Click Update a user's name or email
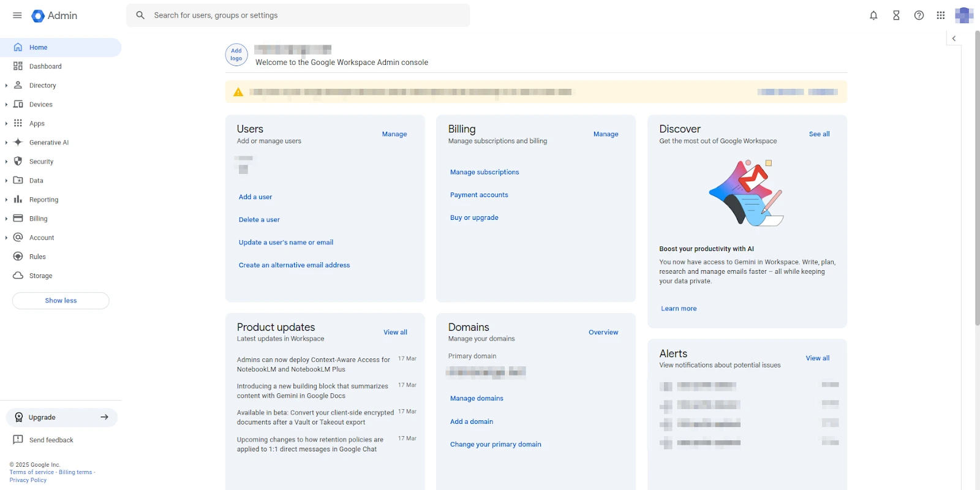 click(x=286, y=243)
